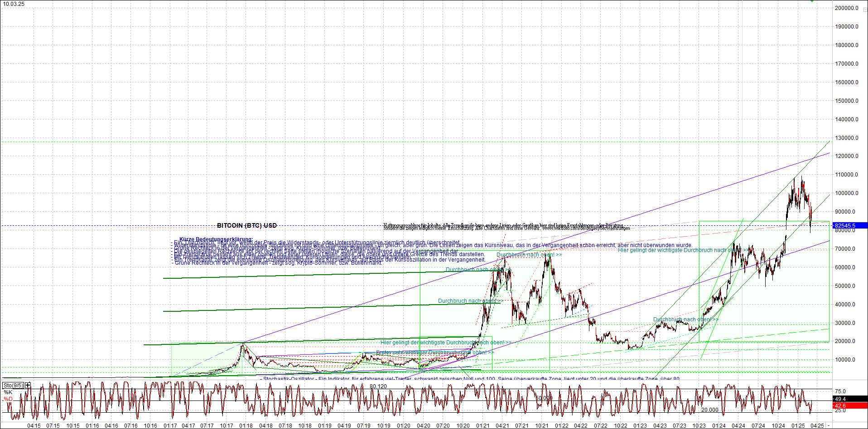
Task: Click the BITCOIN (BTC) USD chart title
Action: pyautogui.click(x=247, y=225)
